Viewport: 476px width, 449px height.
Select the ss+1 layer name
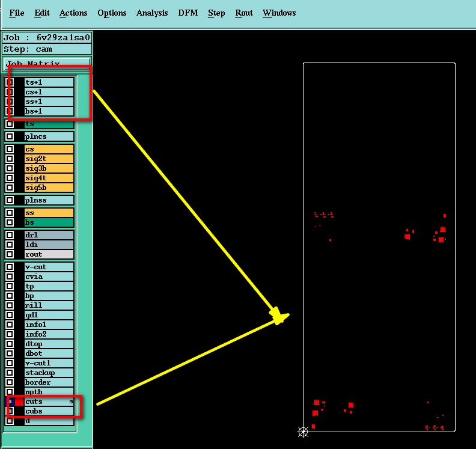coord(49,102)
